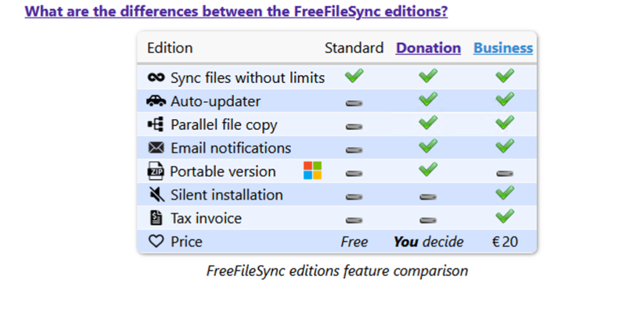644x316 pixels.
Task: Click Standard checkmark for Sync files without limits
Action: (354, 76)
